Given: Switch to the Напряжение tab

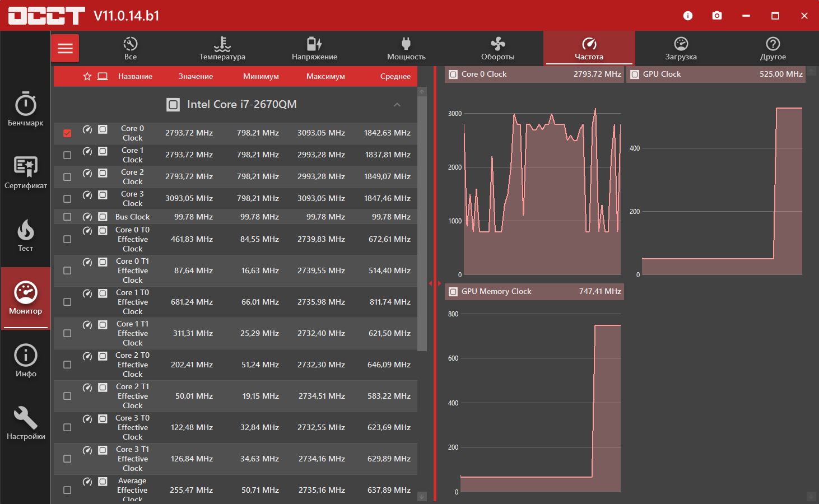Looking at the screenshot, I should (x=314, y=48).
